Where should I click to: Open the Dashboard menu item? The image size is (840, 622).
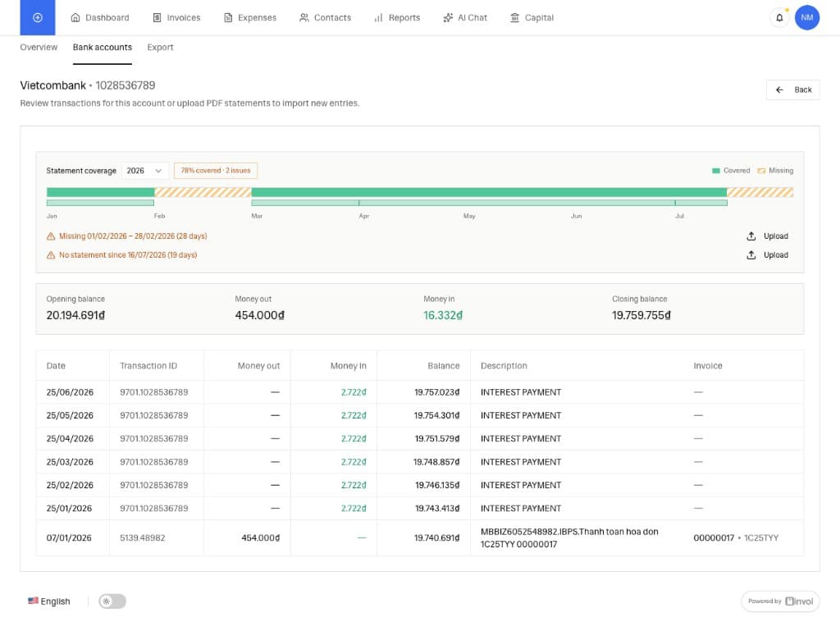click(99, 18)
